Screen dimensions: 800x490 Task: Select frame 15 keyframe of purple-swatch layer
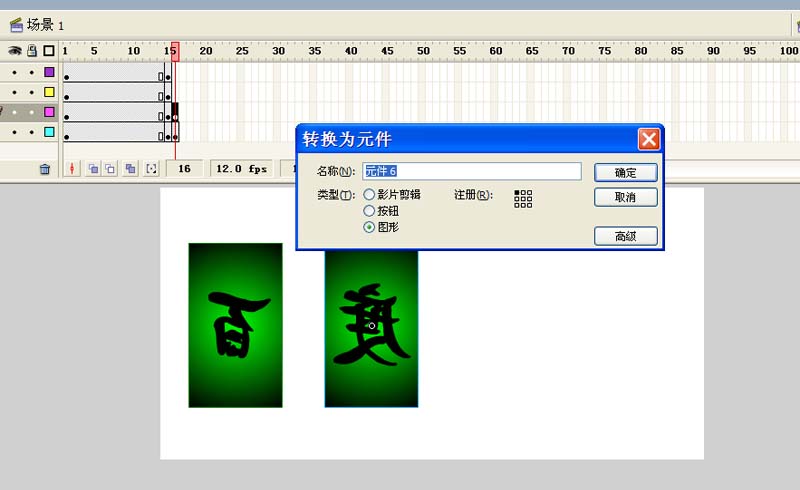click(168, 73)
